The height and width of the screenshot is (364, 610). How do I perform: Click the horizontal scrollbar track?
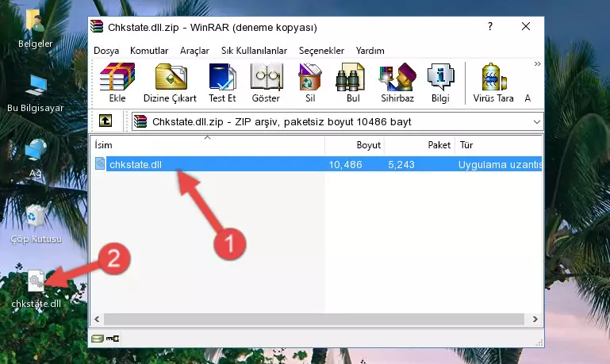314,319
